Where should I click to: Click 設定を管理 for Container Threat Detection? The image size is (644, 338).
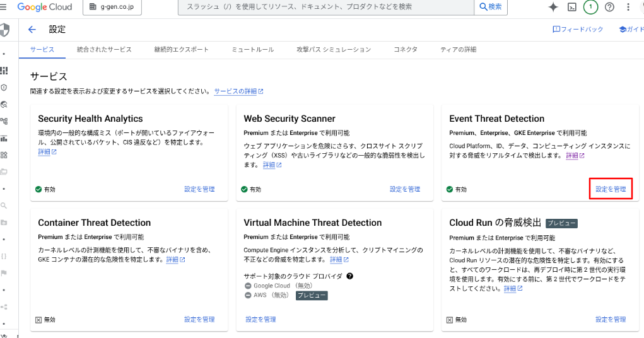click(x=199, y=320)
